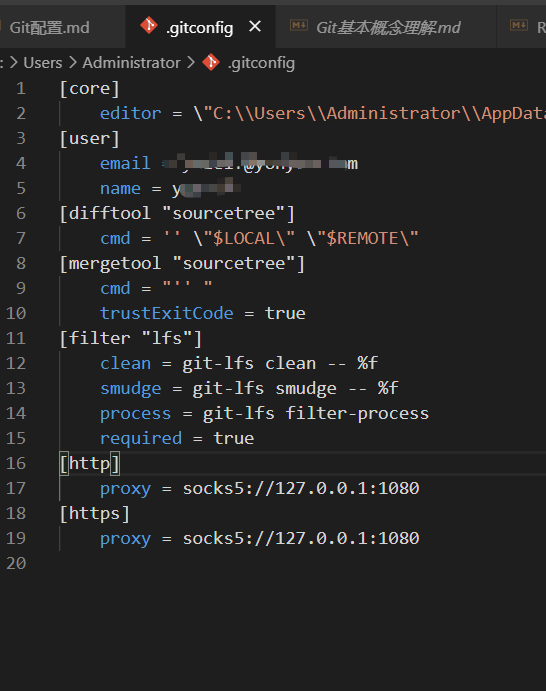
Task: Click the editor key on line 2
Action: tap(130, 114)
